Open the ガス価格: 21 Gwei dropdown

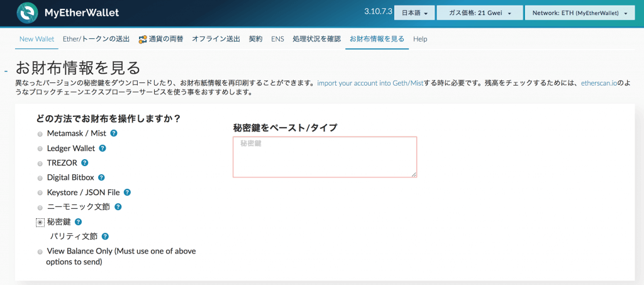(480, 13)
